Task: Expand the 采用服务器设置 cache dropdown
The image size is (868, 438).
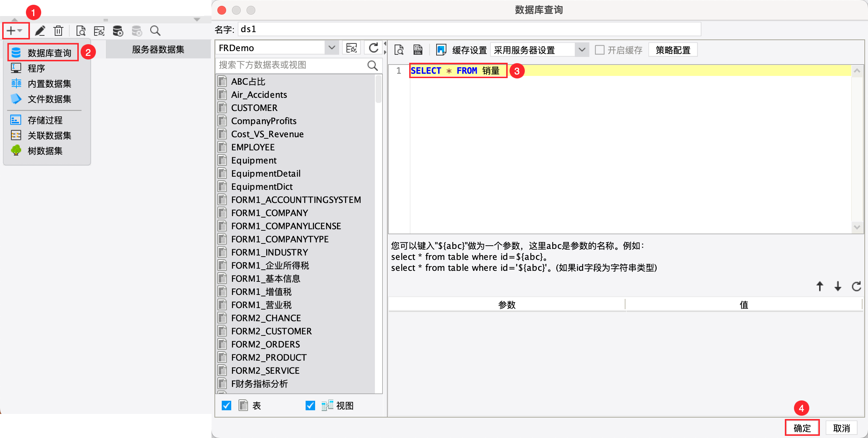Action: coord(582,50)
